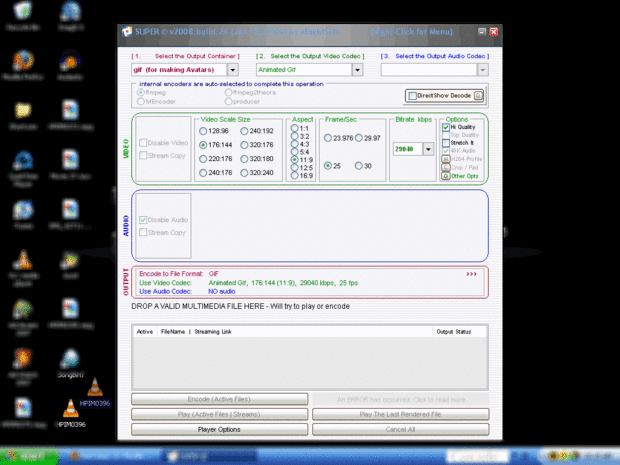
Task: Click the Encode (Active Files) button
Action: pyautogui.click(x=219, y=399)
